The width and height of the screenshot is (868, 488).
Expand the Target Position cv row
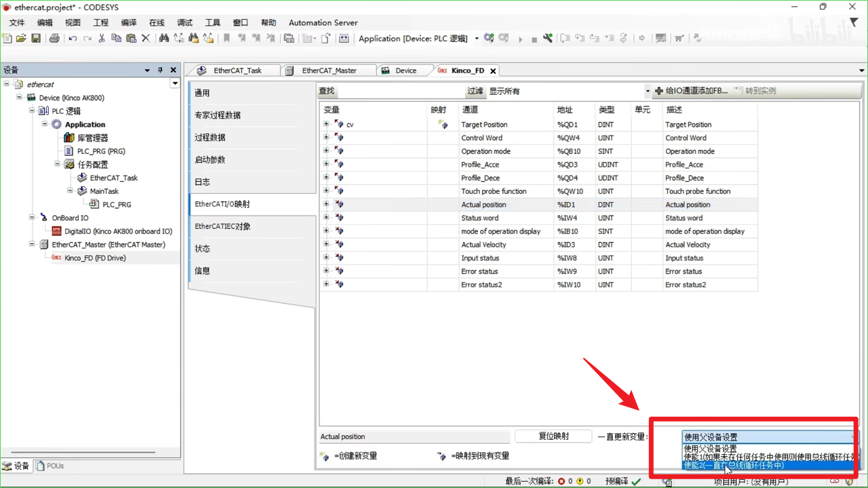pos(326,125)
